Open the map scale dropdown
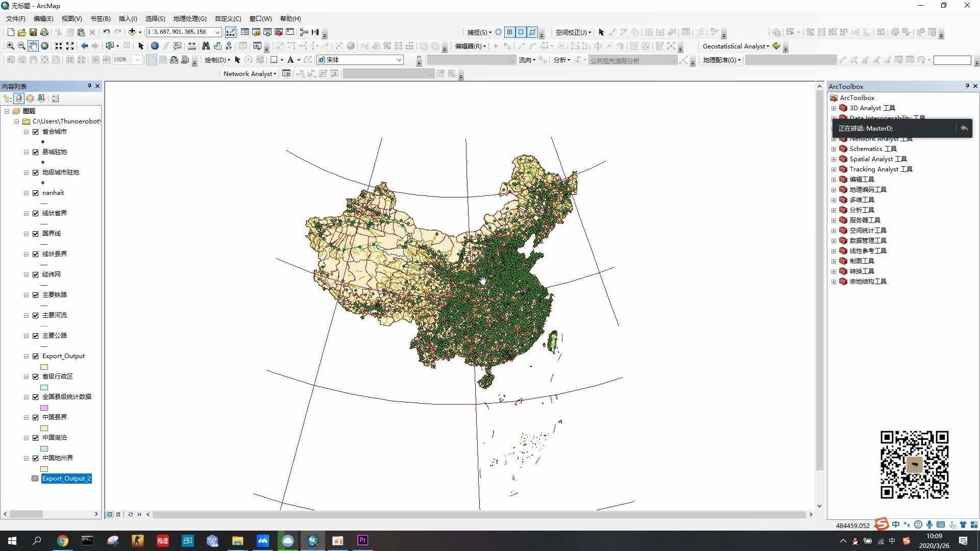The width and height of the screenshot is (980, 551). [217, 32]
